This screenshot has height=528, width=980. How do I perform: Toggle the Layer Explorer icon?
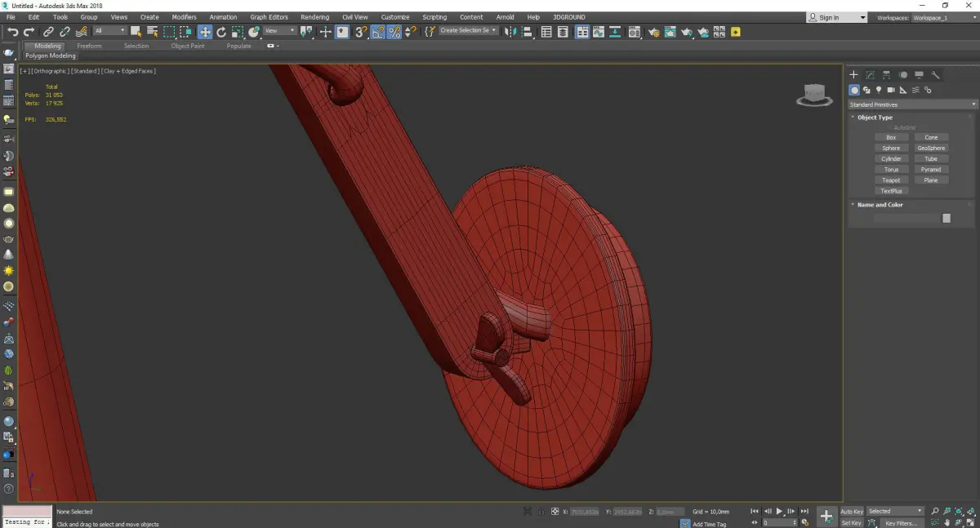coord(563,32)
